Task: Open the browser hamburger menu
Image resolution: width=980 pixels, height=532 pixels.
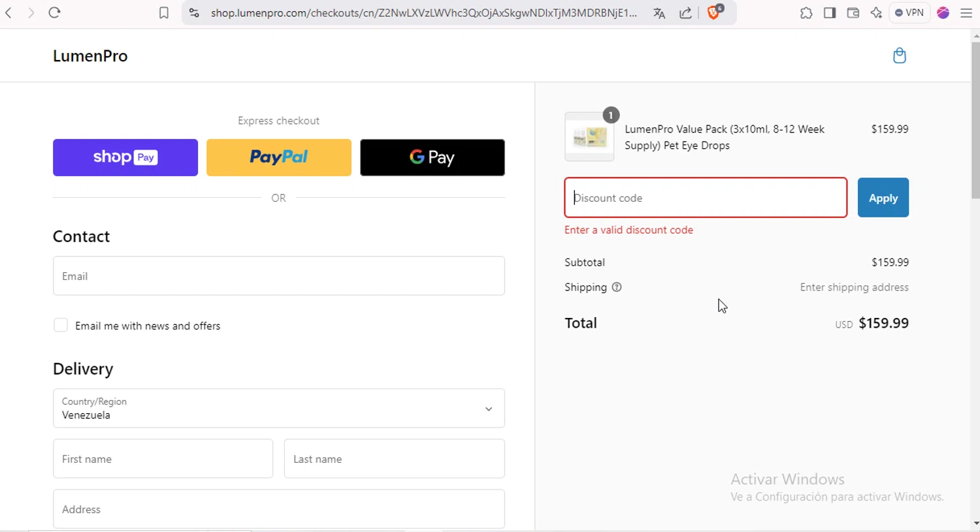Action: click(x=966, y=13)
